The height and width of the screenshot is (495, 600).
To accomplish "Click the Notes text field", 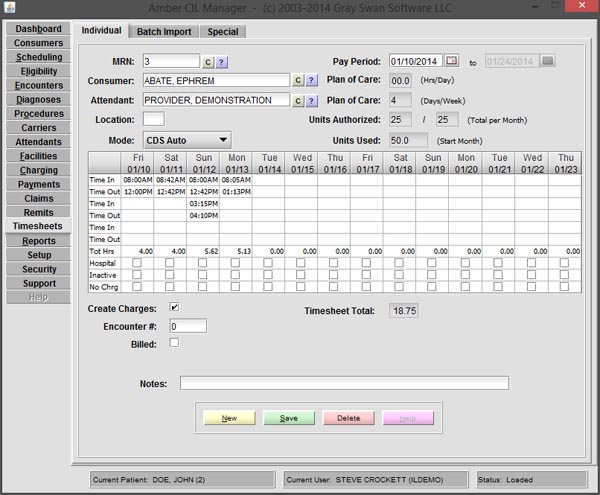I will click(344, 383).
